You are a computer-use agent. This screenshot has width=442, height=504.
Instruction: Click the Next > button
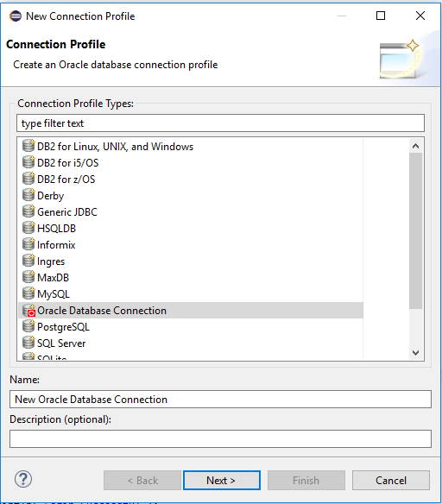[222, 481]
